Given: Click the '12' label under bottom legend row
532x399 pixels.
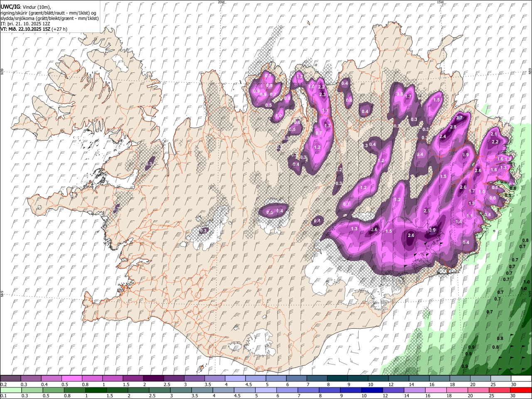Looking at the screenshot, I should coord(385,396).
